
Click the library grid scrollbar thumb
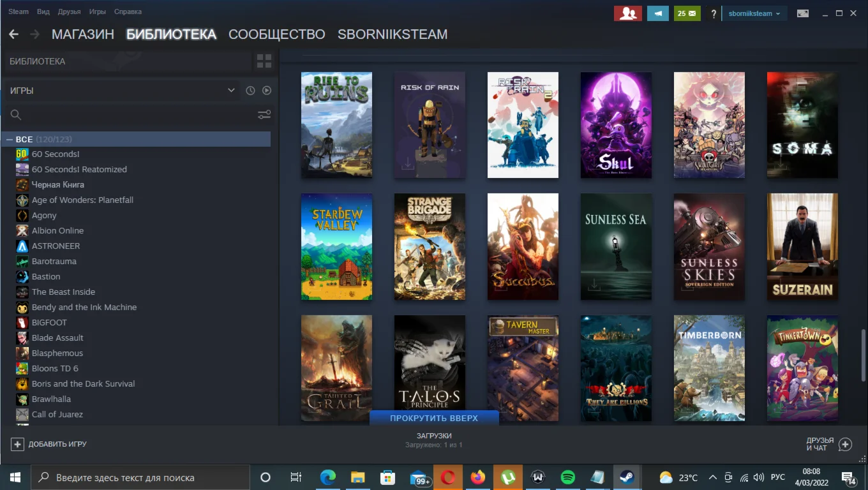pyautogui.click(x=864, y=355)
